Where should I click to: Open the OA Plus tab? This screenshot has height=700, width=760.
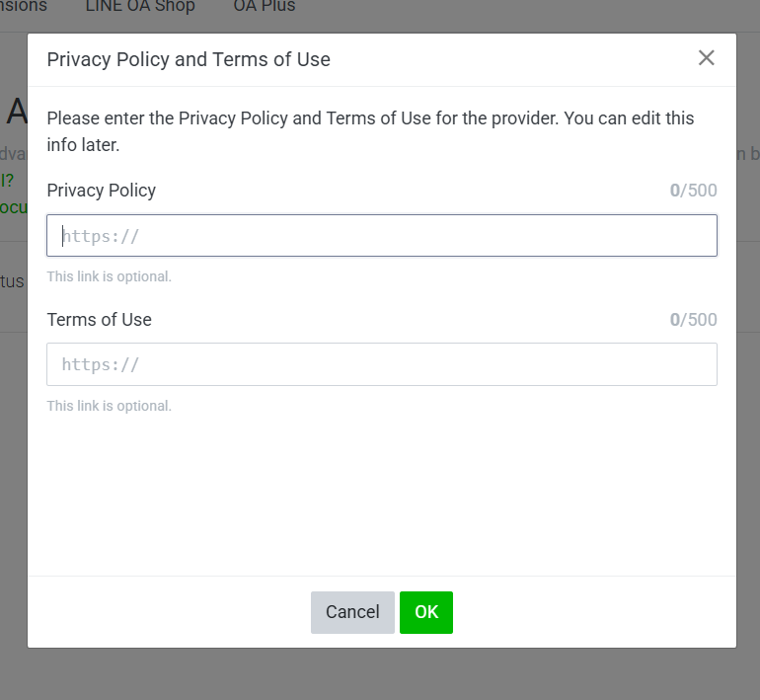coord(264,7)
